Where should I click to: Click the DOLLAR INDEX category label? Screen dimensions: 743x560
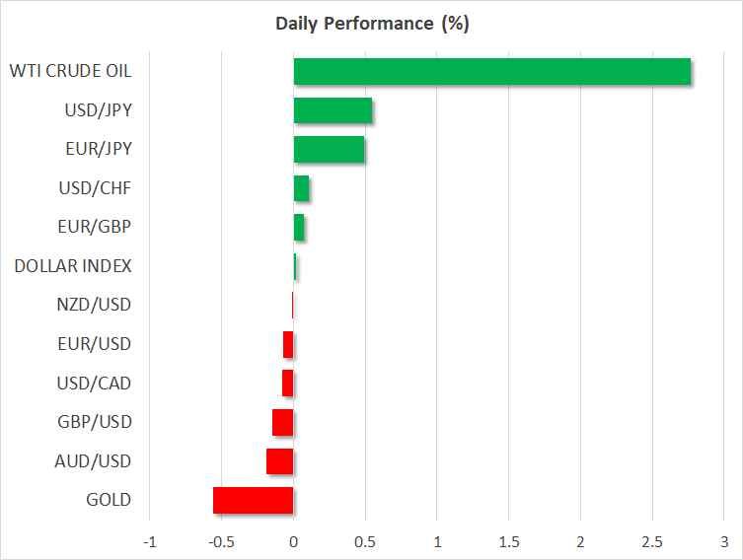(73, 266)
